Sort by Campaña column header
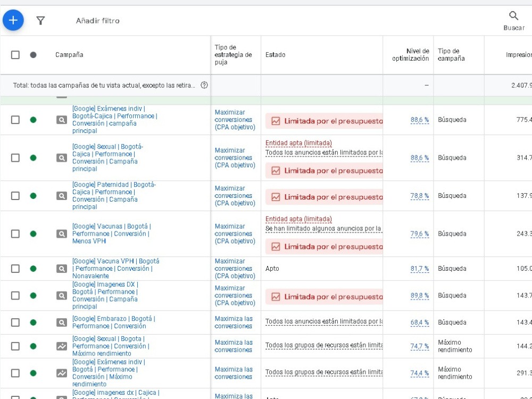Image resolution: width=532 pixels, height=399 pixels. [69, 55]
